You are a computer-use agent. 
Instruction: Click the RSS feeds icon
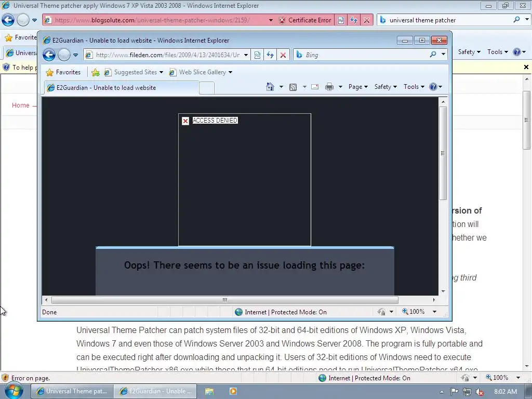[x=293, y=87]
